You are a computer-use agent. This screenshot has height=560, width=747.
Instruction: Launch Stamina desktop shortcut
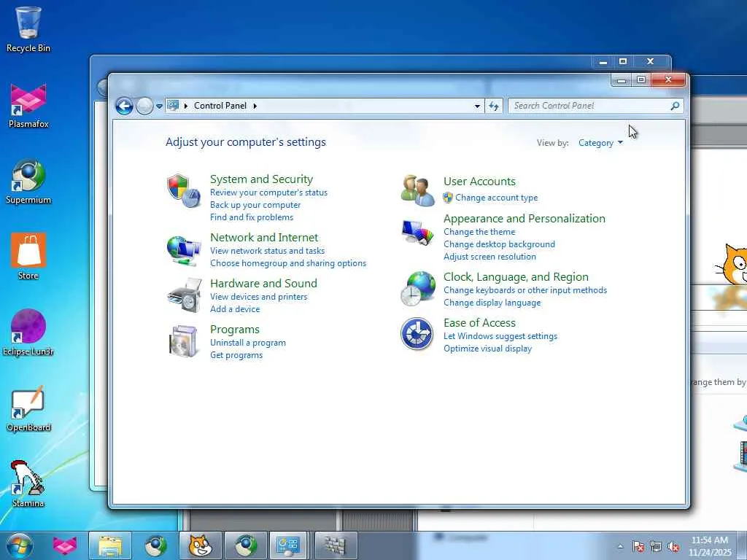coord(28,484)
